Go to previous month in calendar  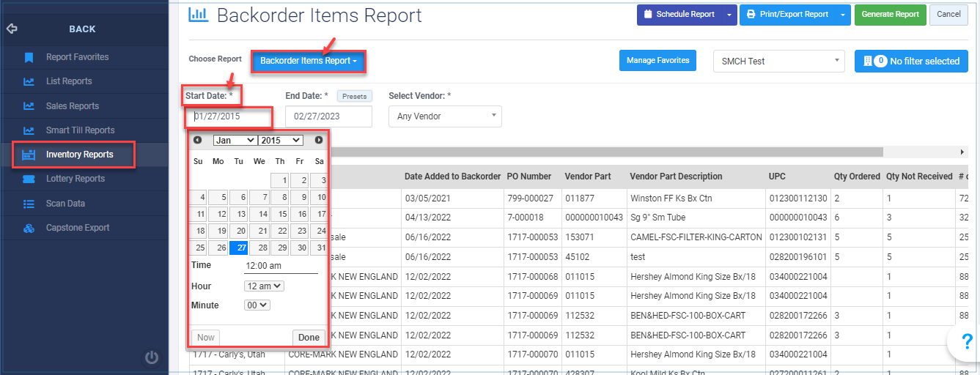[197, 140]
